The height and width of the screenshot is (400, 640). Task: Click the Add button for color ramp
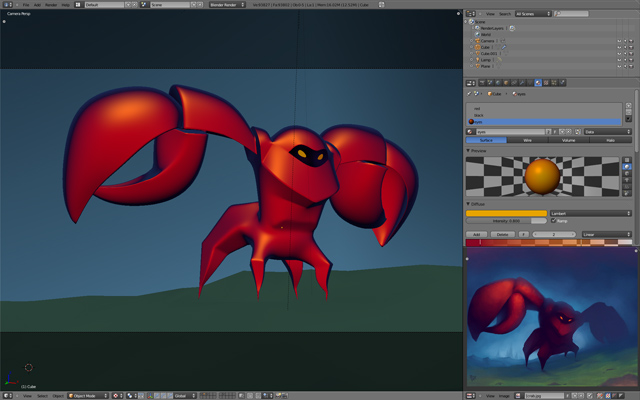pyautogui.click(x=477, y=234)
